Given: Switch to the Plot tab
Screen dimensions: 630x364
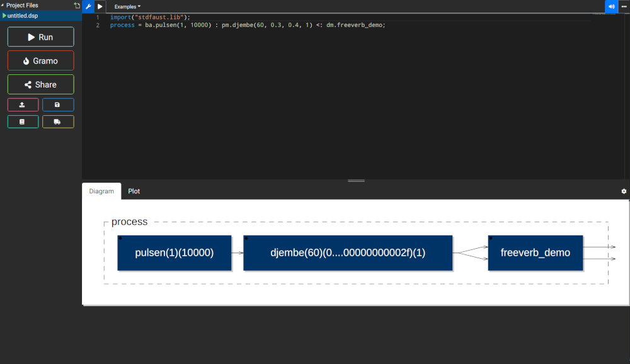Looking at the screenshot, I should coord(134,191).
